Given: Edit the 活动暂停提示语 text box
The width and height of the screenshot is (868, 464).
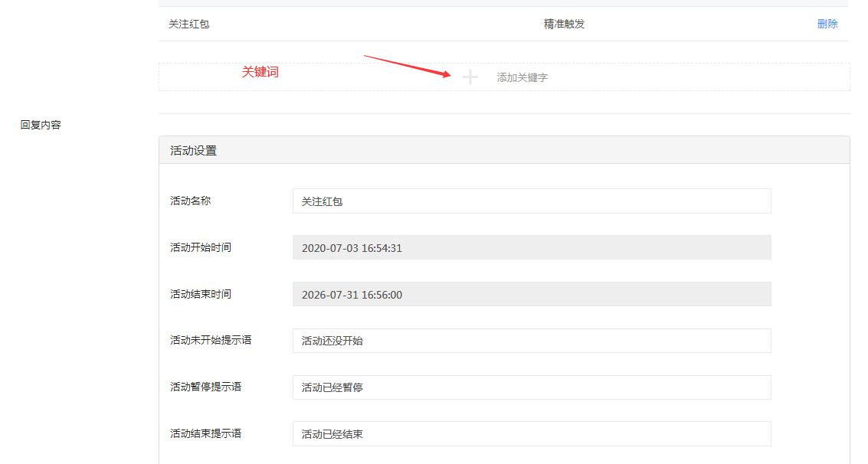Looking at the screenshot, I should tap(531, 387).
